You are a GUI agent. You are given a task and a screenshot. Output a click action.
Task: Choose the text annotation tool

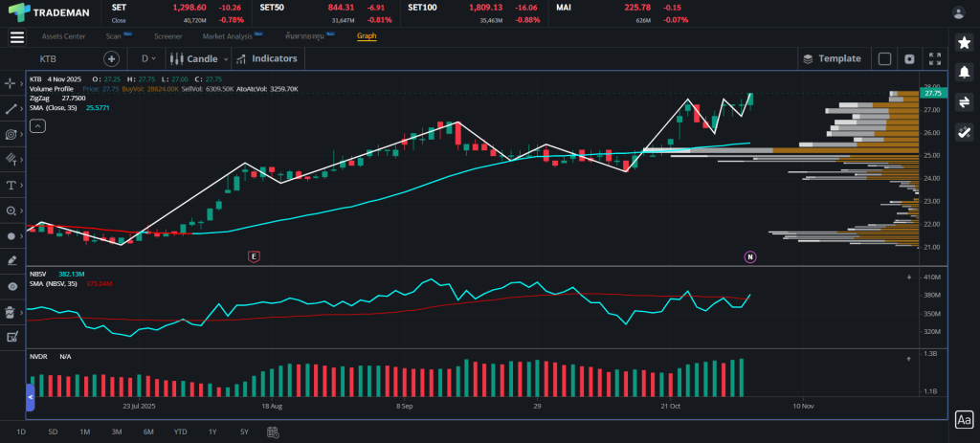(11, 185)
